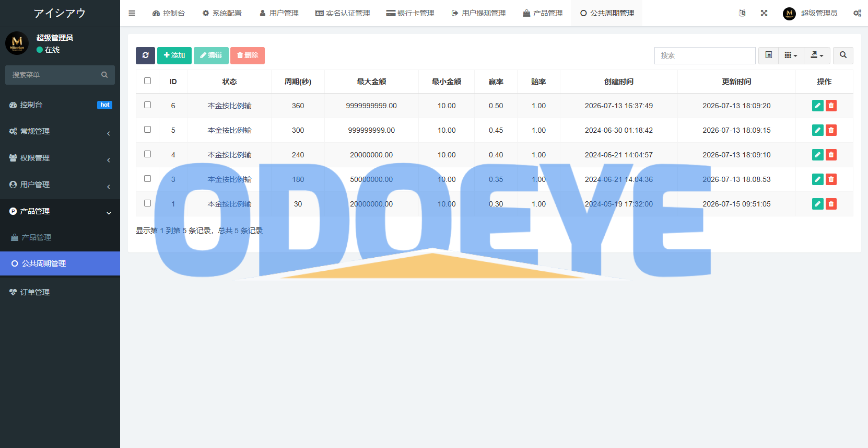Switch to the 银行卡管理 top tab
868x448 pixels.
coord(410,13)
